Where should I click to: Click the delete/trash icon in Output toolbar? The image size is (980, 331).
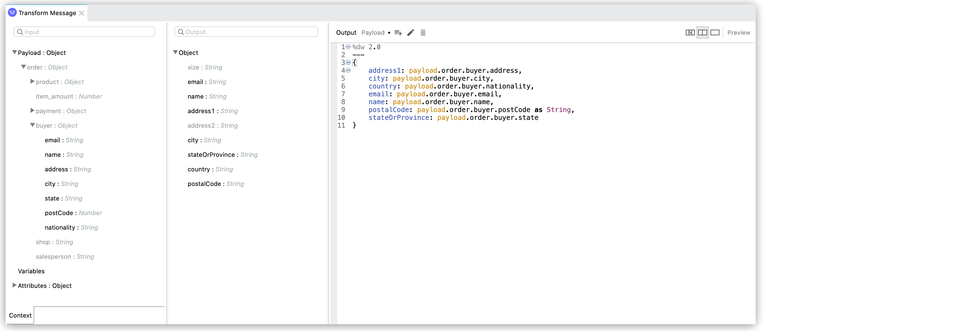coord(422,32)
